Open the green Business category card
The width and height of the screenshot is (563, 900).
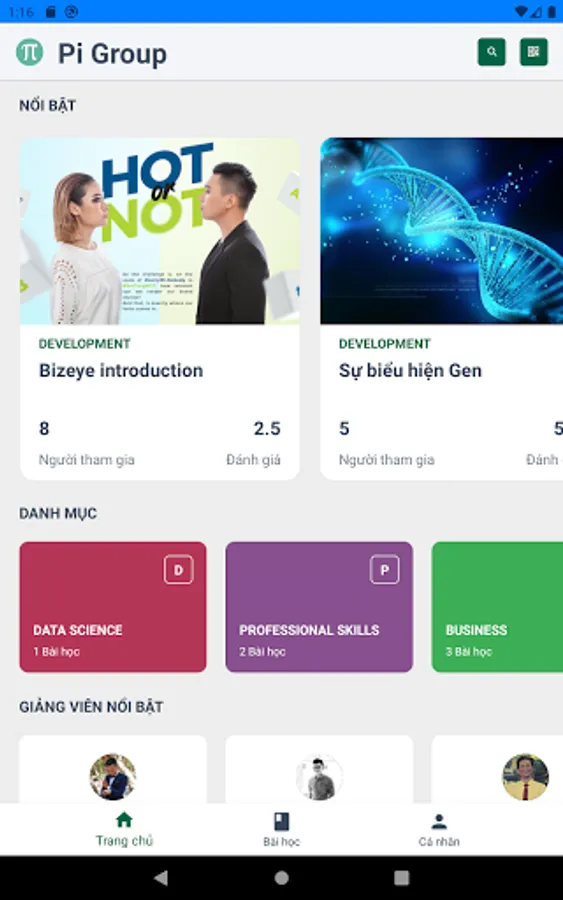click(x=497, y=607)
